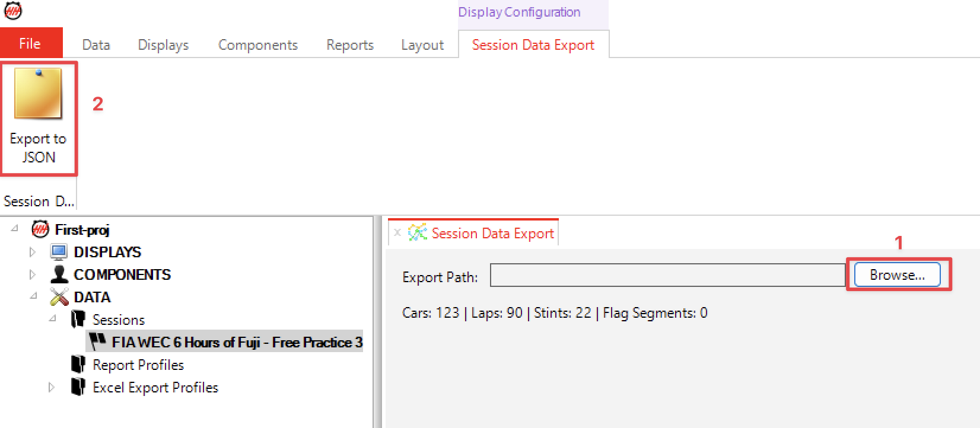
Task: Open the Reports ribbon tab
Action: [349, 45]
